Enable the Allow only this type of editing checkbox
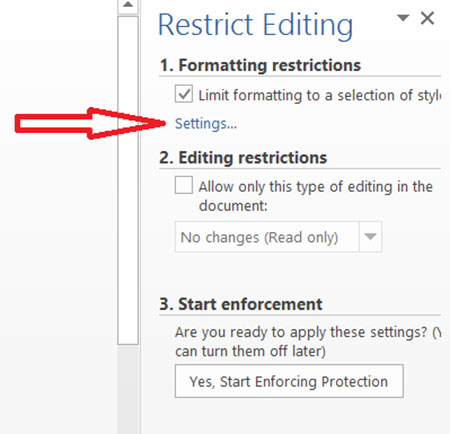Image resolution: width=450 pixels, height=434 pixels. tap(184, 185)
